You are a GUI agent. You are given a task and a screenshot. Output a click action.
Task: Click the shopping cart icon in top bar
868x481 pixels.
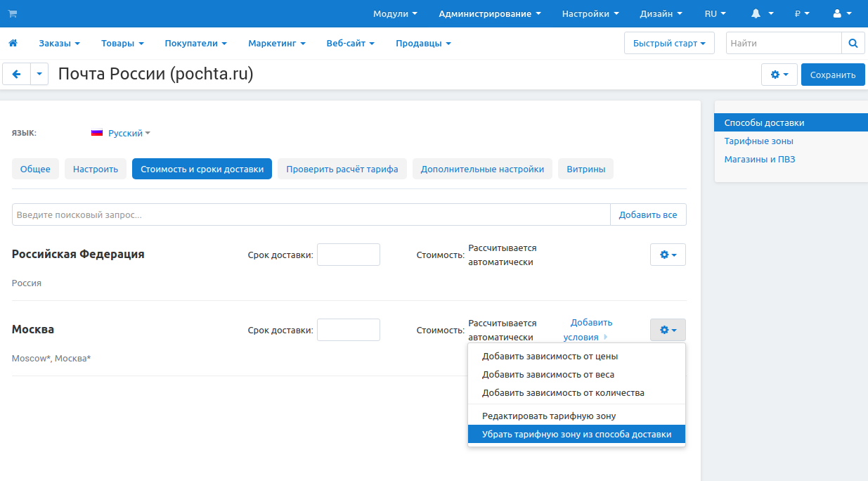pos(13,13)
